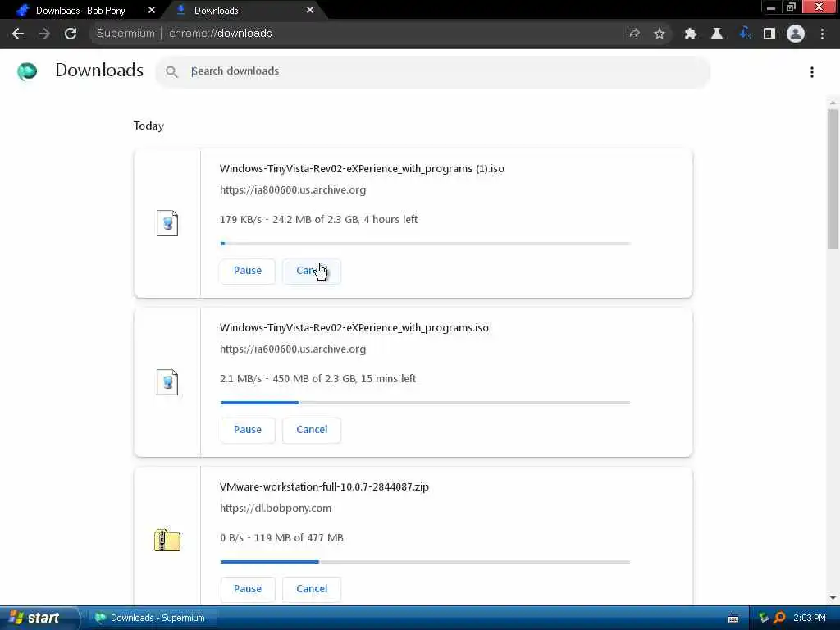Close the chrome Downloads tab
This screenshot has width=840, height=630.
(x=310, y=10)
